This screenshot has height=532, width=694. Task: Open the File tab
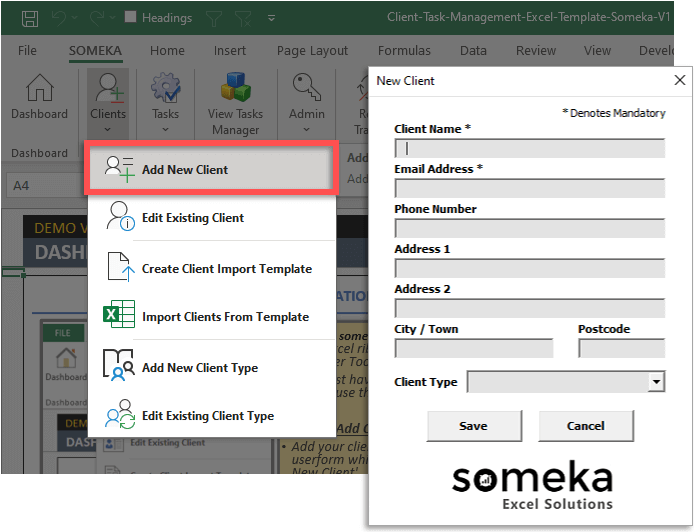click(x=27, y=50)
